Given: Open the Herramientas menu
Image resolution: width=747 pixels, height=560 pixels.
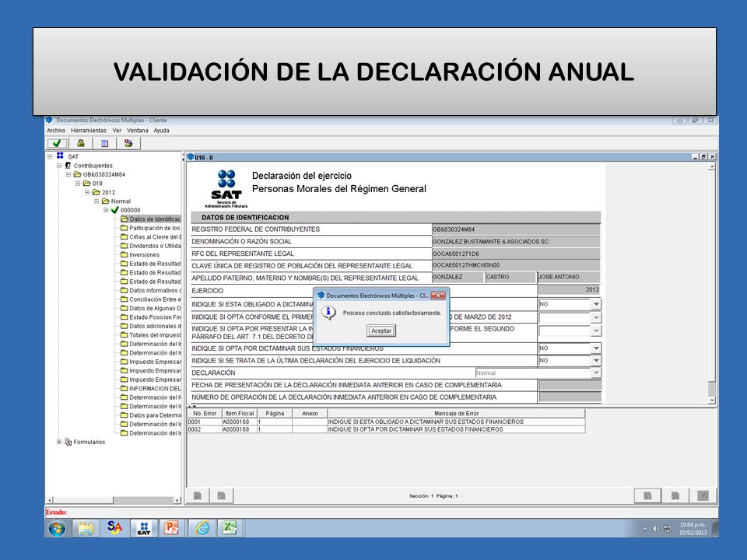Looking at the screenshot, I should [x=89, y=131].
